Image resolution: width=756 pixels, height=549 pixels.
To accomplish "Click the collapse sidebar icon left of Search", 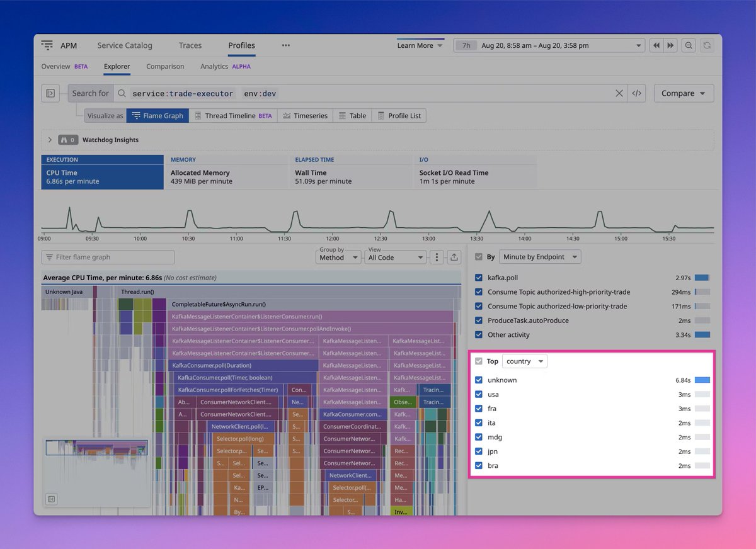I will [x=50, y=93].
